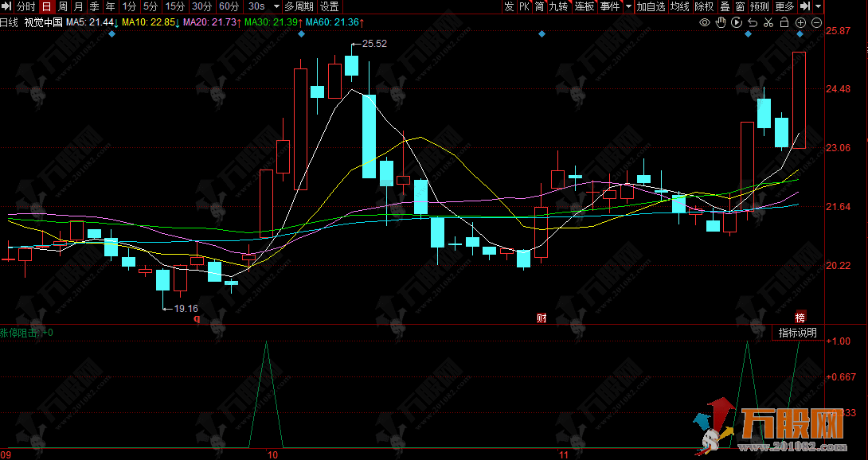Zoom out with the minus circle icon
The height and width of the screenshot is (460, 868).
(x=815, y=22)
